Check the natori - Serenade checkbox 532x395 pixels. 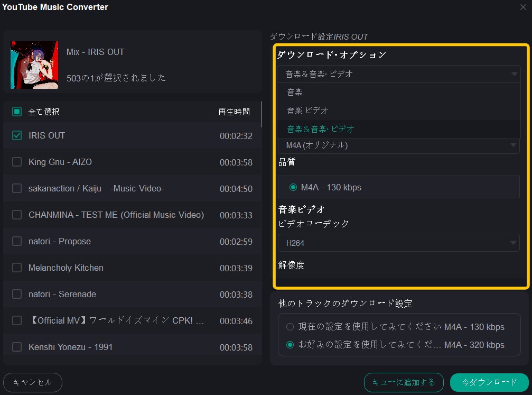(x=16, y=294)
